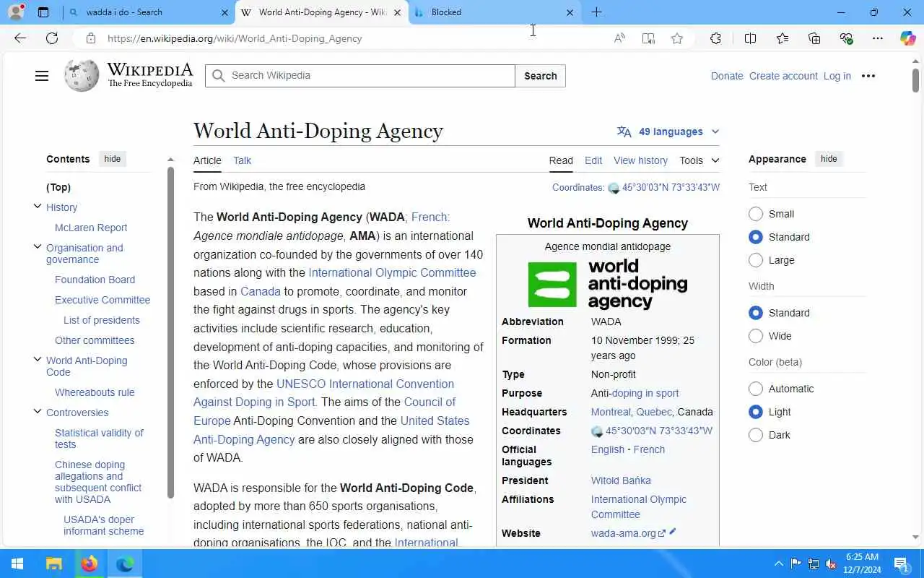The height and width of the screenshot is (578, 924).
Task: Collapse Controversies section in contents
Action: (x=38, y=412)
